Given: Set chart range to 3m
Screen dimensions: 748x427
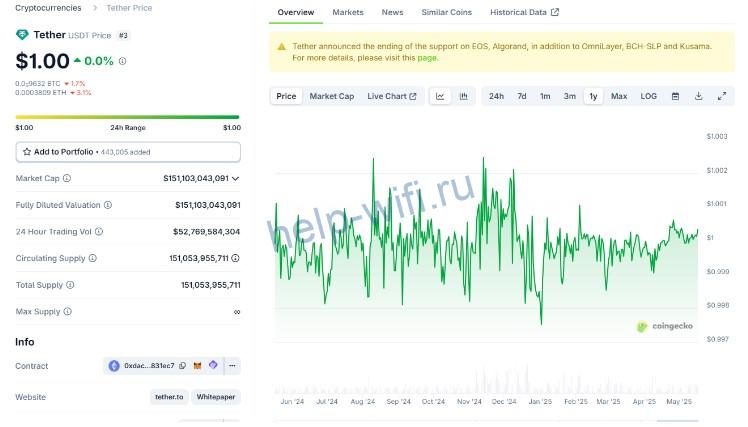Looking at the screenshot, I should click(570, 96).
